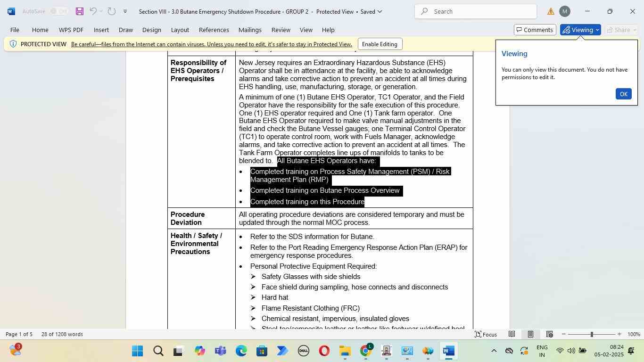Open the Read Mode view icon

tap(512, 334)
